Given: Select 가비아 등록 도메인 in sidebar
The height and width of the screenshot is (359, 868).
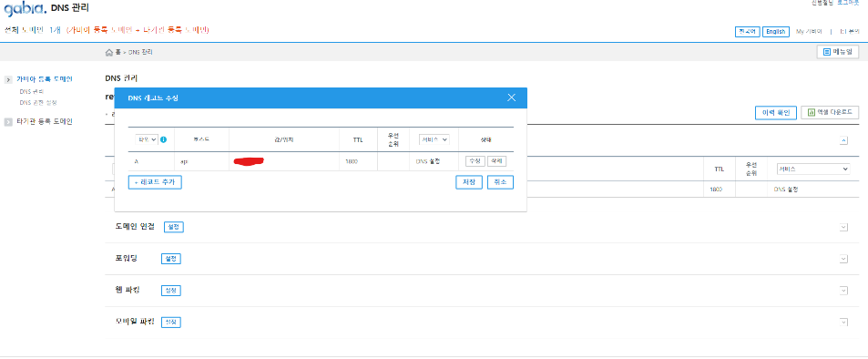Looking at the screenshot, I should coord(45,79).
